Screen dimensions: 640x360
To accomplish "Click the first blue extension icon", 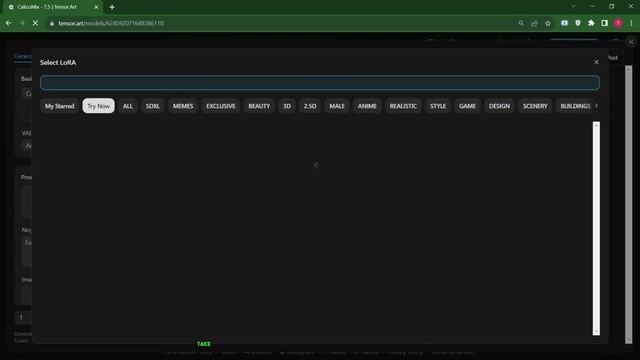I will tap(564, 23).
